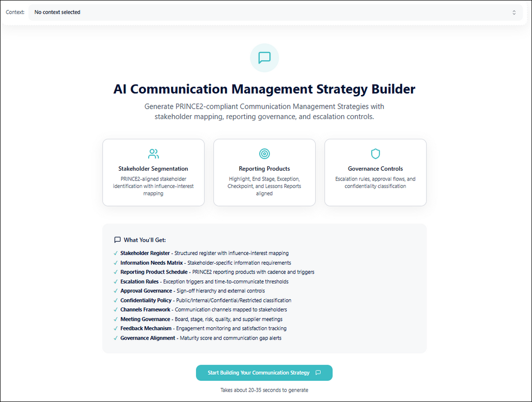Select the Reporting Products card title

pos(265,169)
